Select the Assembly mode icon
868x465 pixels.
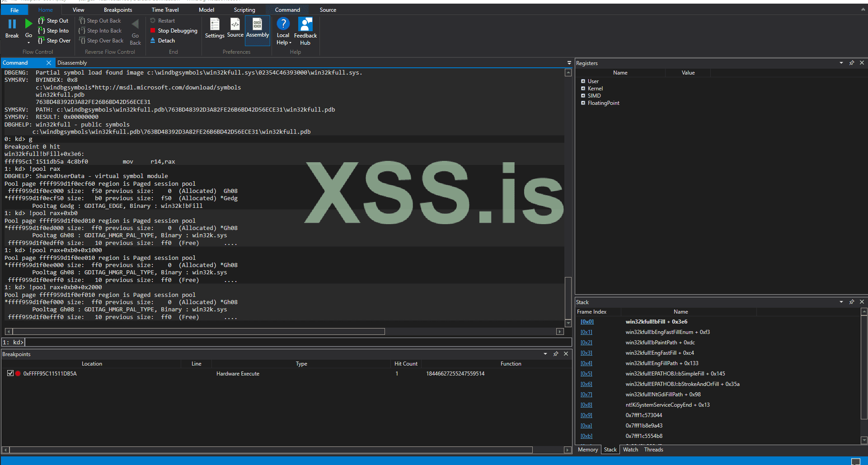[x=257, y=24]
